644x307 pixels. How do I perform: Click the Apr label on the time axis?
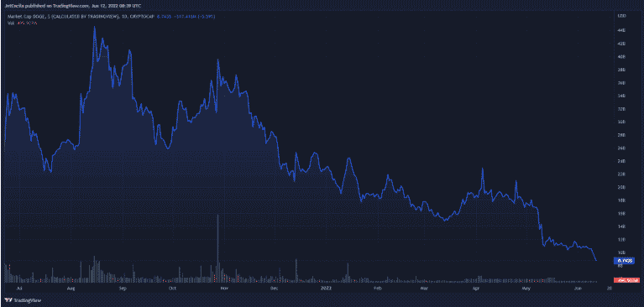476,289
